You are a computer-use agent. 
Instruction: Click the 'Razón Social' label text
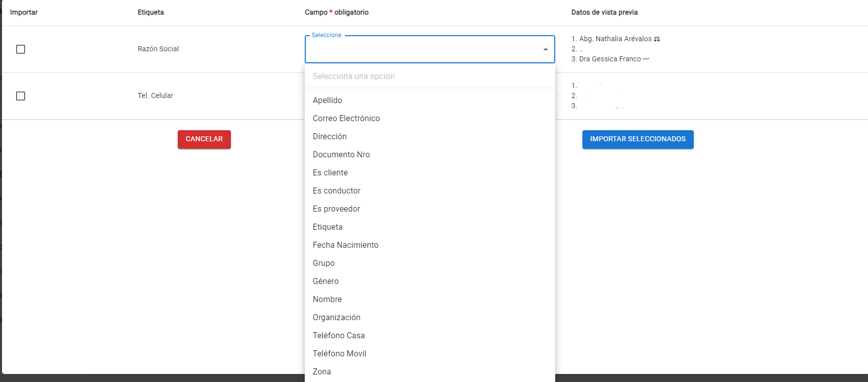[158, 49]
